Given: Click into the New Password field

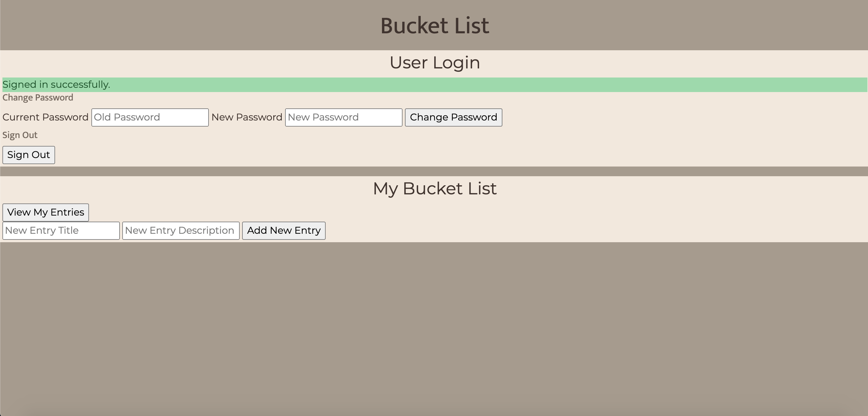Looking at the screenshot, I should click(344, 117).
